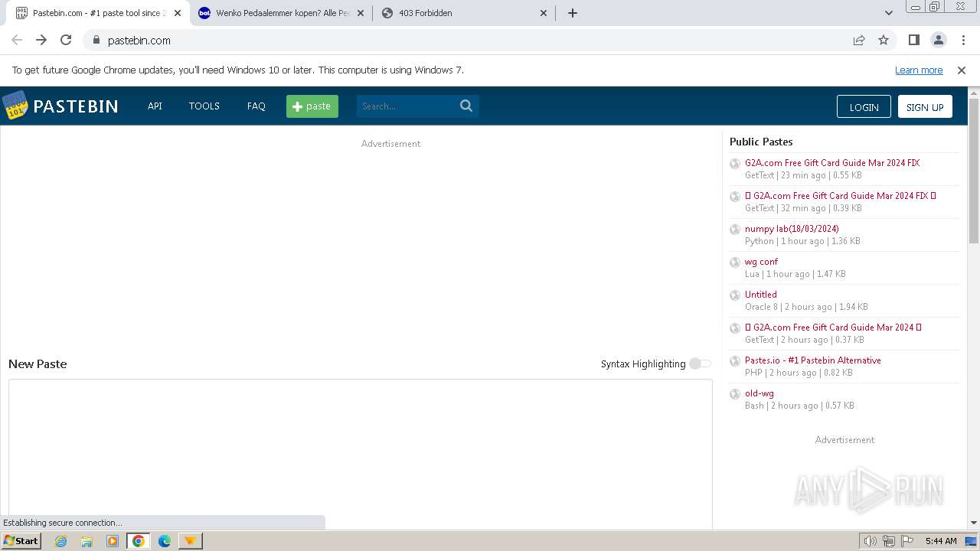
Task: Click globe icon beside old-wg paste
Action: click(735, 394)
